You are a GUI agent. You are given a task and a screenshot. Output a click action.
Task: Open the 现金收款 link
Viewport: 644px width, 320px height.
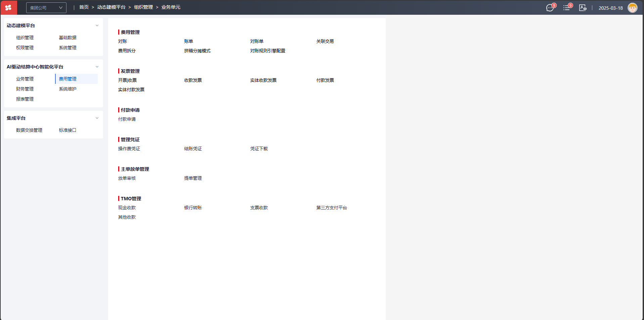[127, 208]
